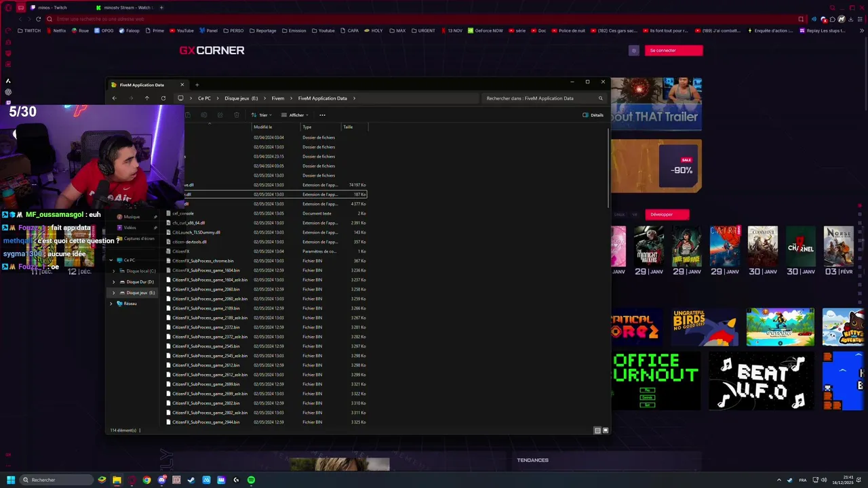
Task: Expand the breadcrumb chevron after FiveM Application Data
Action: click(354, 98)
